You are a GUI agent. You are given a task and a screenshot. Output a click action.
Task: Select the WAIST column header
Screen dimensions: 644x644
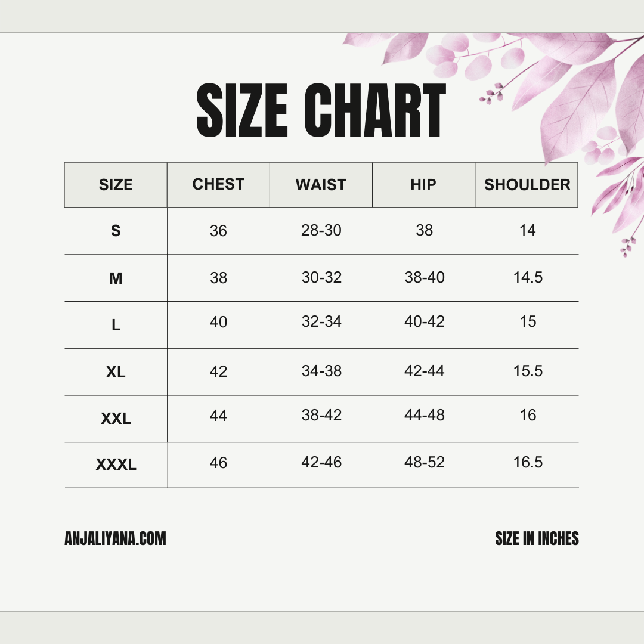pyautogui.click(x=321, y=185)
